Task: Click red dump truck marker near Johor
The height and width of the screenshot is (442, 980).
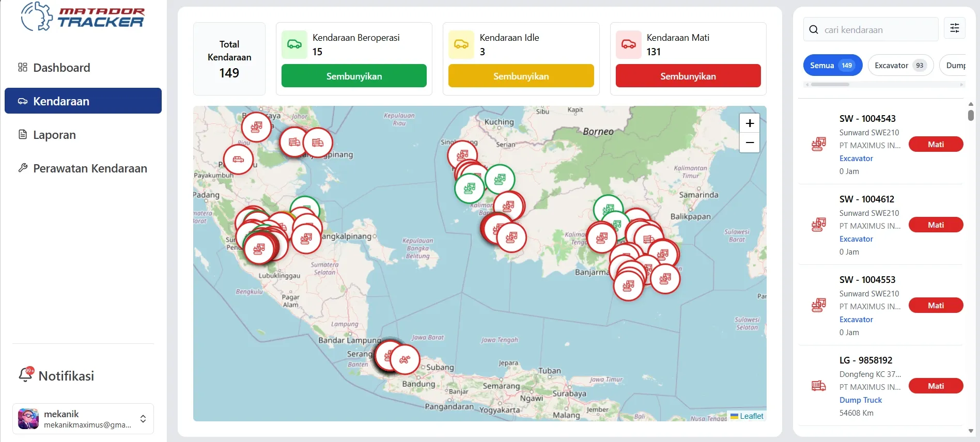Action: (x=294, y=143)
